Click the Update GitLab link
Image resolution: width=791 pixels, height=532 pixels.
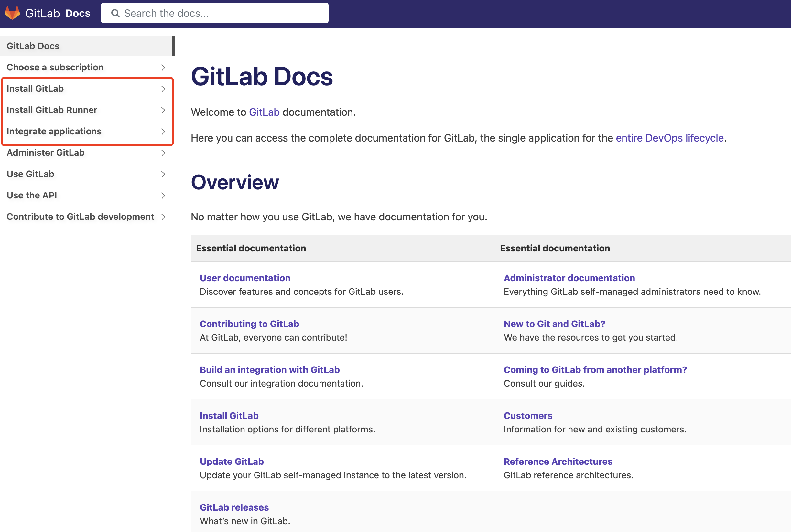(232, 462)
